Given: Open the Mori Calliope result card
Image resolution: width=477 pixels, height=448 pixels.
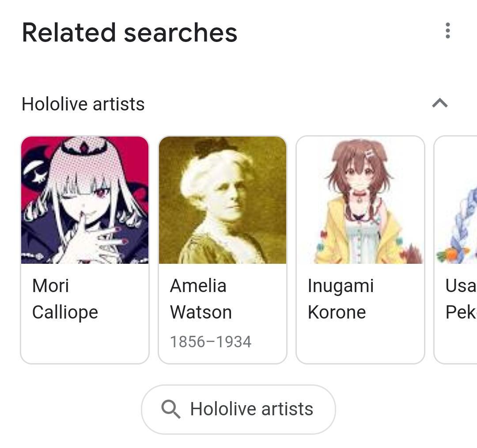Looking at the screenshot, I should (x=84, y=247).
